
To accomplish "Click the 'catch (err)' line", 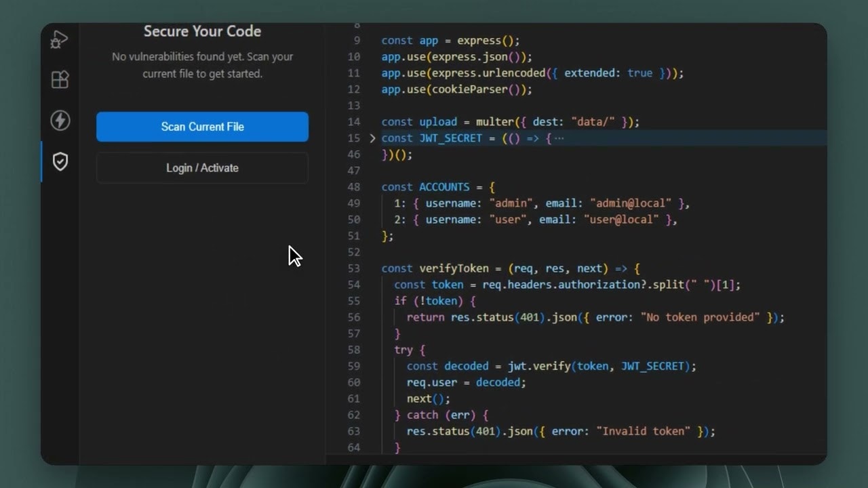I will 441,415.
